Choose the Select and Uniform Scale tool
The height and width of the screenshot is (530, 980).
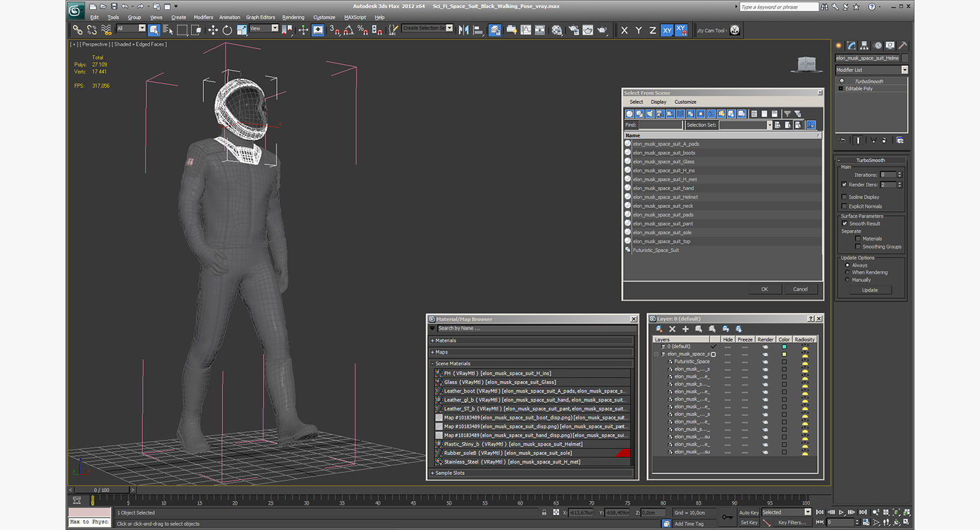242,30
